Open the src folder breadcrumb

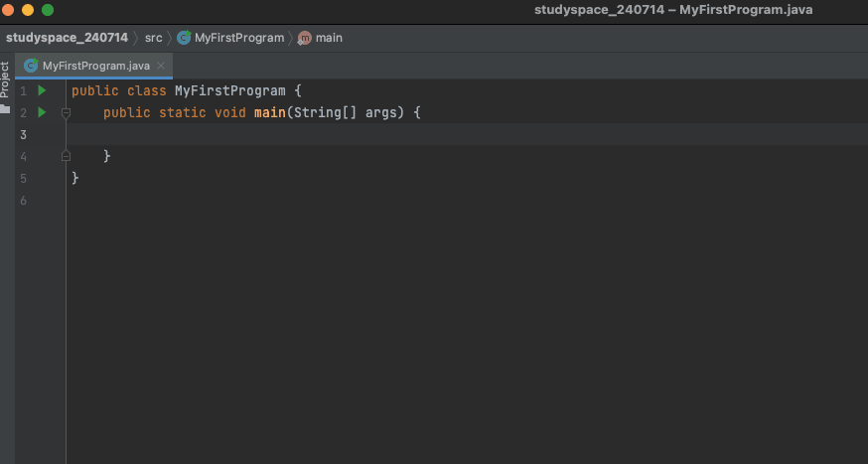pyautogui.click(x=153, y=38)
